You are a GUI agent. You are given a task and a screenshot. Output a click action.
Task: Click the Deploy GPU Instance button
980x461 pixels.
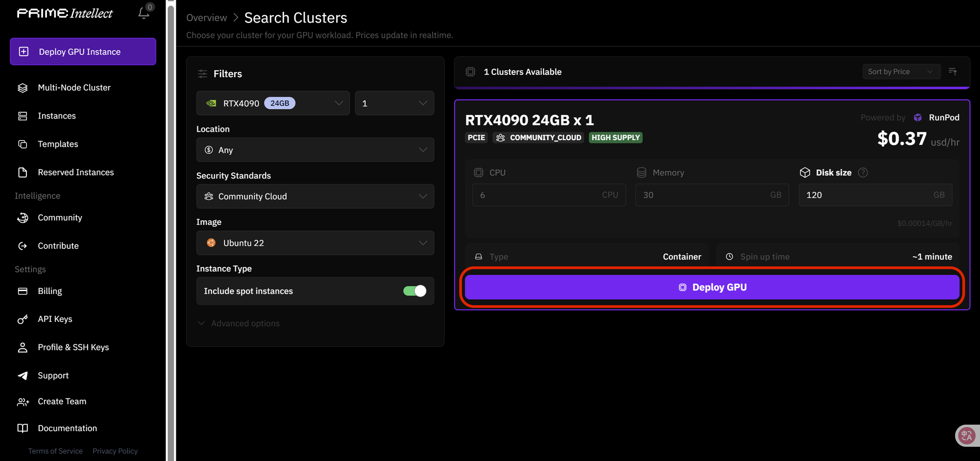[x=83, y=51]
